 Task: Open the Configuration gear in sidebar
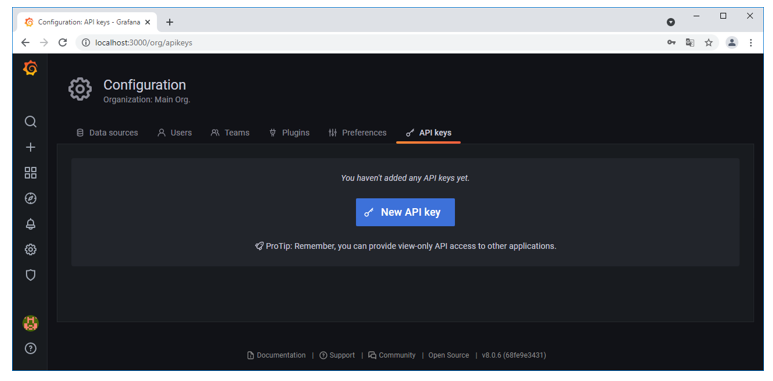pyautogui.click(x=31, y=250)
